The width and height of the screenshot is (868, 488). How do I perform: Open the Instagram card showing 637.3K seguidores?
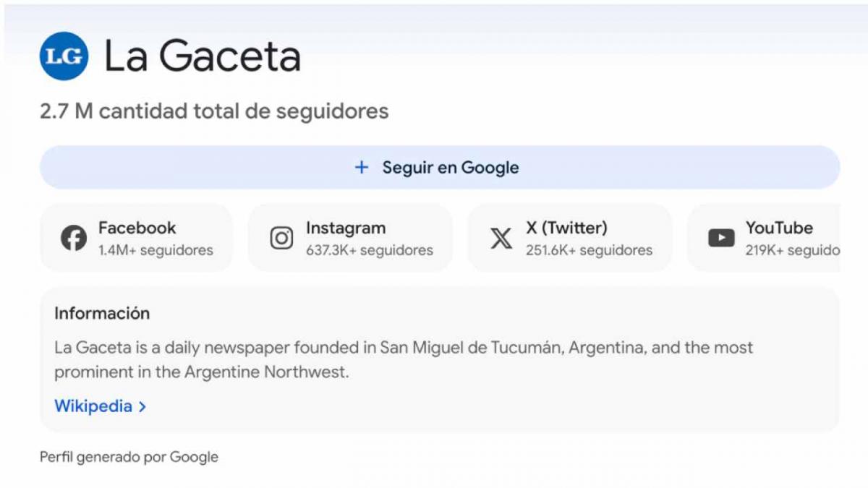(x=351, y=238)
